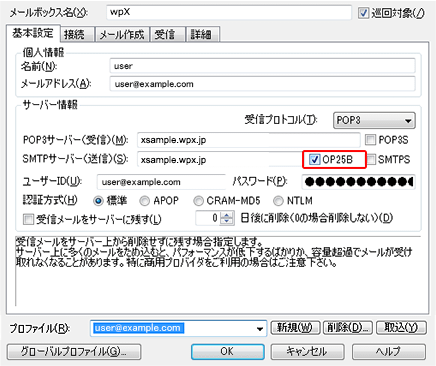The width and height of the screenshot is (436, 366).
Task: Switch to the 基本設定 tab
Action: tap(33, 33)
